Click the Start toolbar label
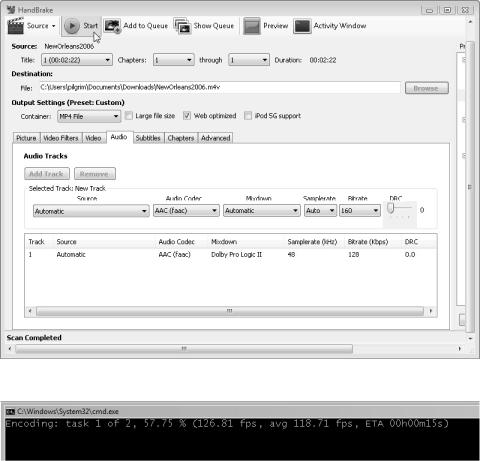The image size is (480, 461). [90, 26]
